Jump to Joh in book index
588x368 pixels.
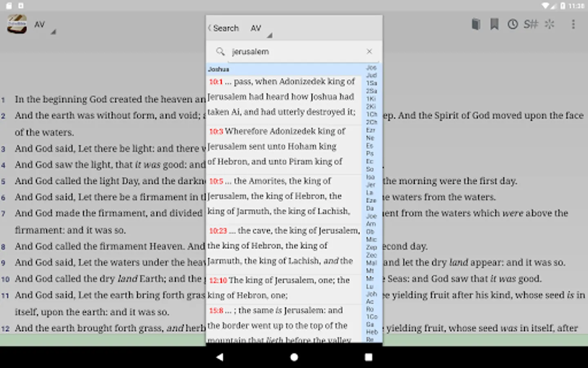(x=371, y=294)
